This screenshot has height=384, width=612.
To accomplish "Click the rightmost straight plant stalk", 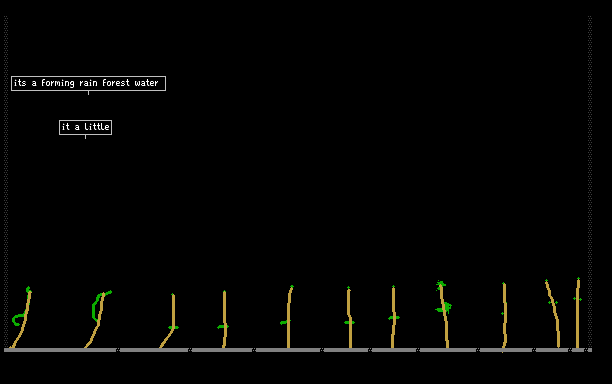I will 578,313.
